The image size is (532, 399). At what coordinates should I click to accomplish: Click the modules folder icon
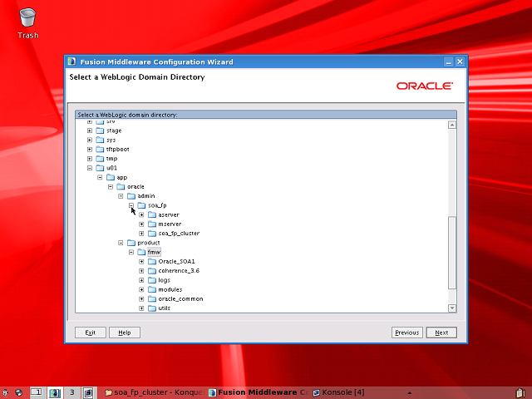pos(152,289)
